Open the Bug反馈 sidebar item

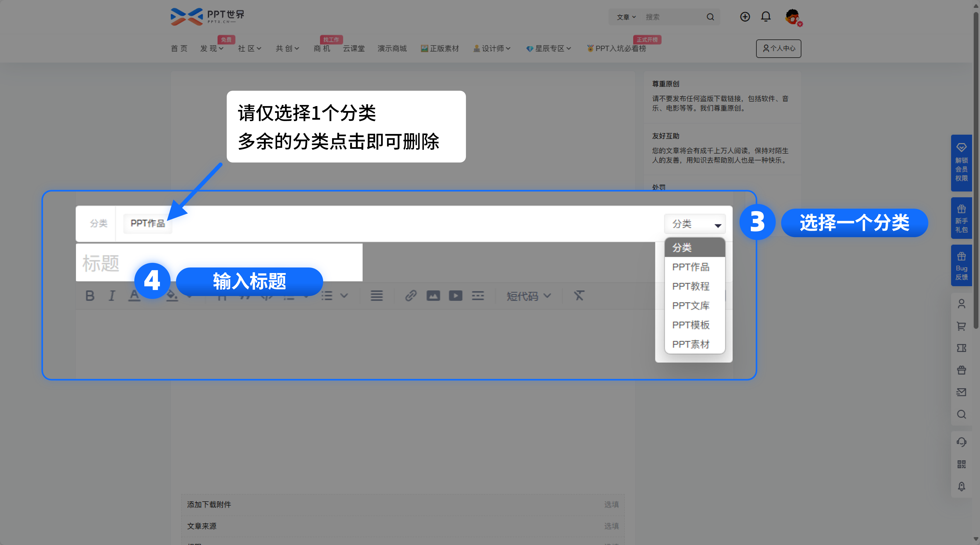click(961, 265)
